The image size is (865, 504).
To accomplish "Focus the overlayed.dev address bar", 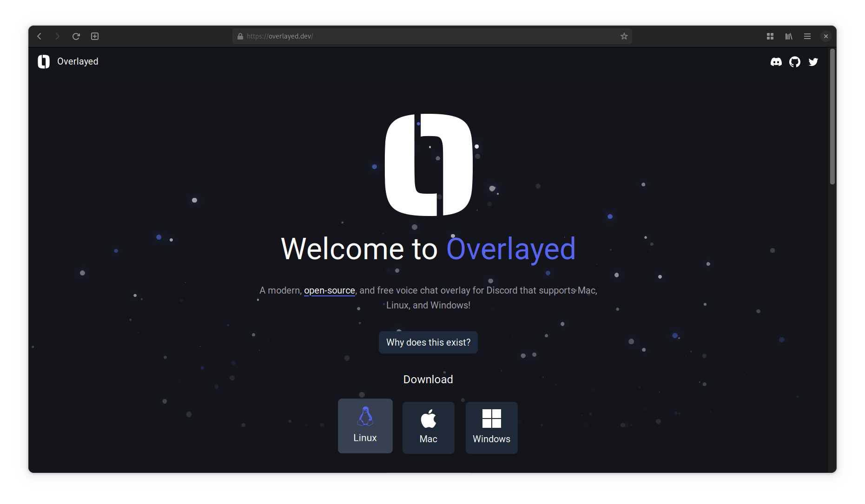I will pos(432,36).
